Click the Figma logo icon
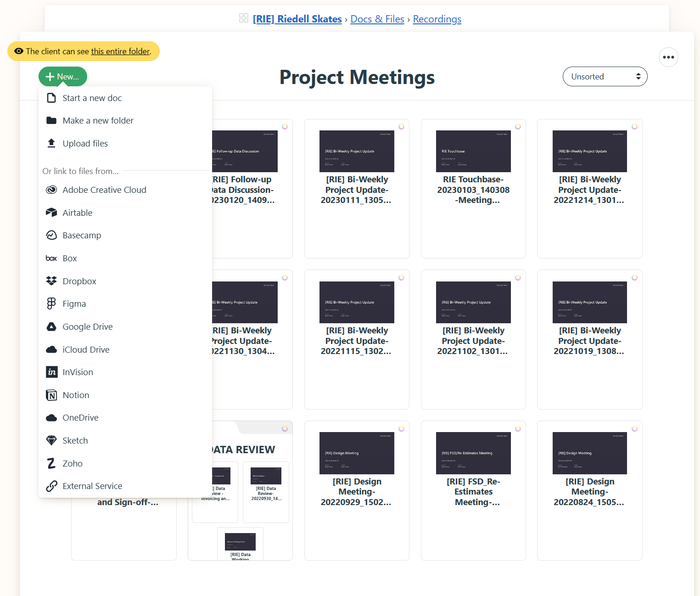 coord(51,304)
